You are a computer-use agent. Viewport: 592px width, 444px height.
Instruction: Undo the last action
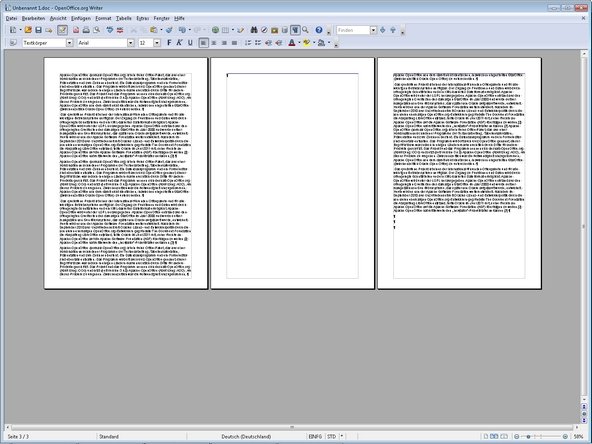tap(182, 30)
